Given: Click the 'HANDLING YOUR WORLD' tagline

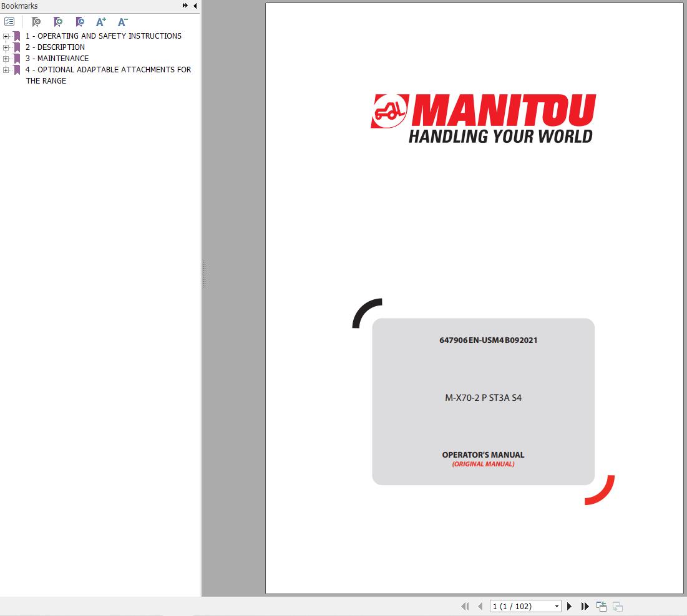Looking at the screenshot, I should (x=500, y=136).
